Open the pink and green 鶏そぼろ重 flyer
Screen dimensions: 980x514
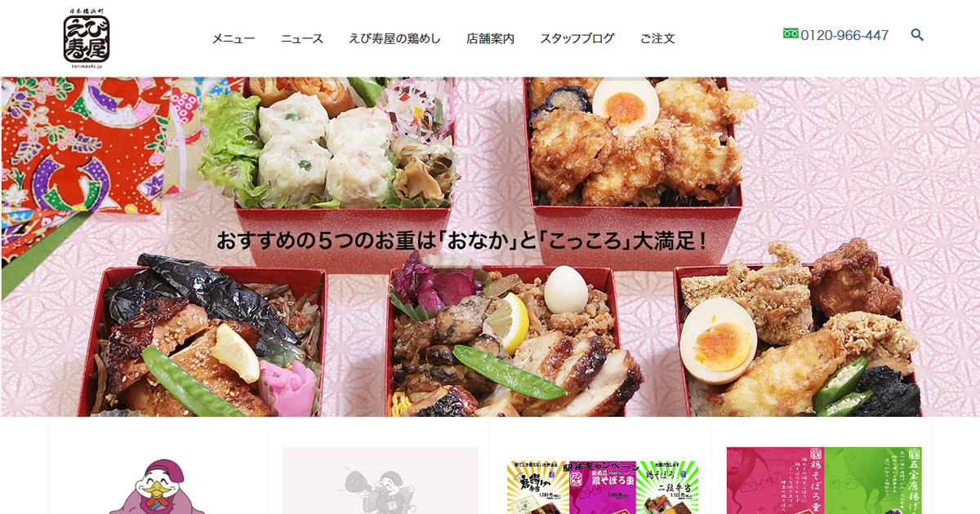point(824,481)
